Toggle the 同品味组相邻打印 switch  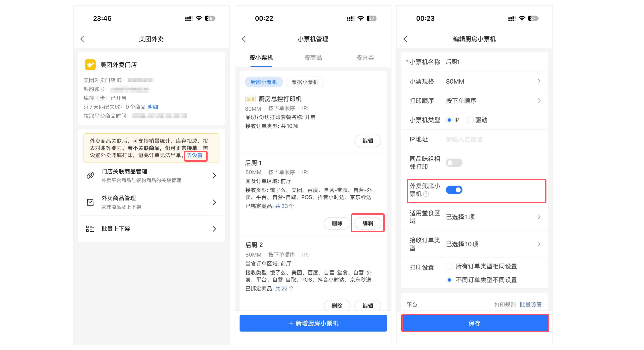(x=454, y=163)
